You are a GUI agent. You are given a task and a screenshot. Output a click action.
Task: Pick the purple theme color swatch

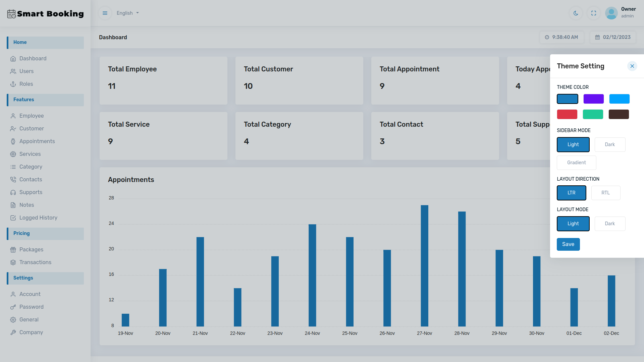point(593,99)
